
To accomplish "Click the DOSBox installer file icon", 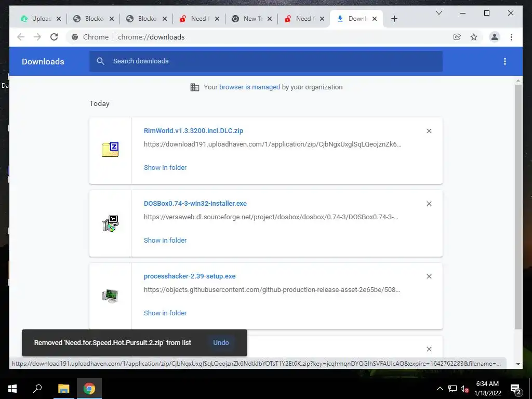I will pos(110,223).
